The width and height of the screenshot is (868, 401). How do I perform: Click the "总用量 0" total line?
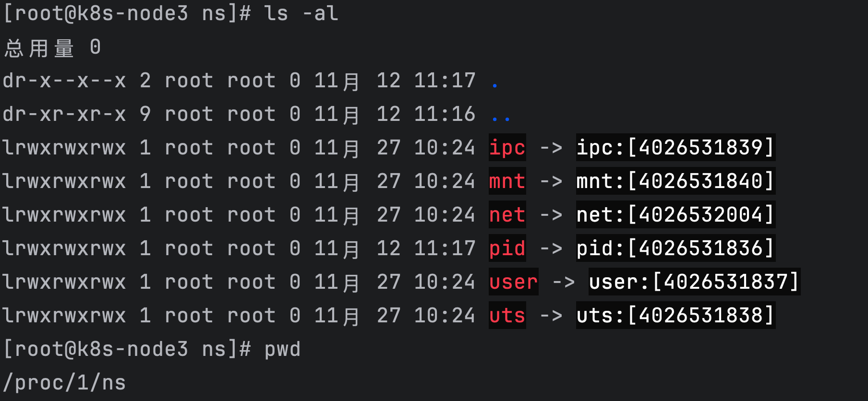click(x=53, y=48)
